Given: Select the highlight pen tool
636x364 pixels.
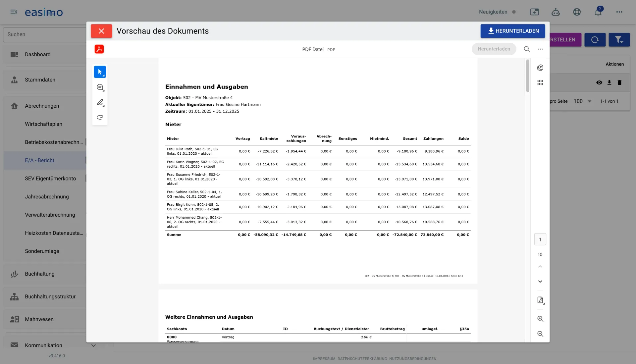Looking at the screenshot, I should coord(100,102).
